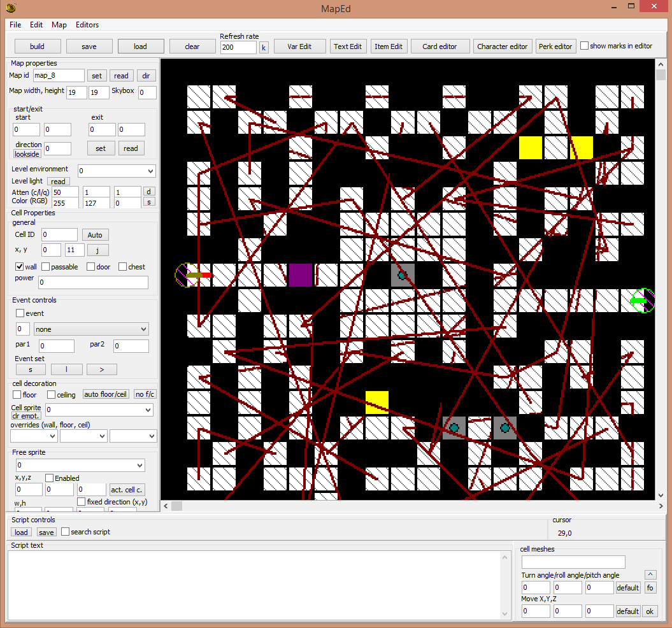Screen dimensions: 672x628
Task: Click the '^' button in cell meshes
Action: 650,574
